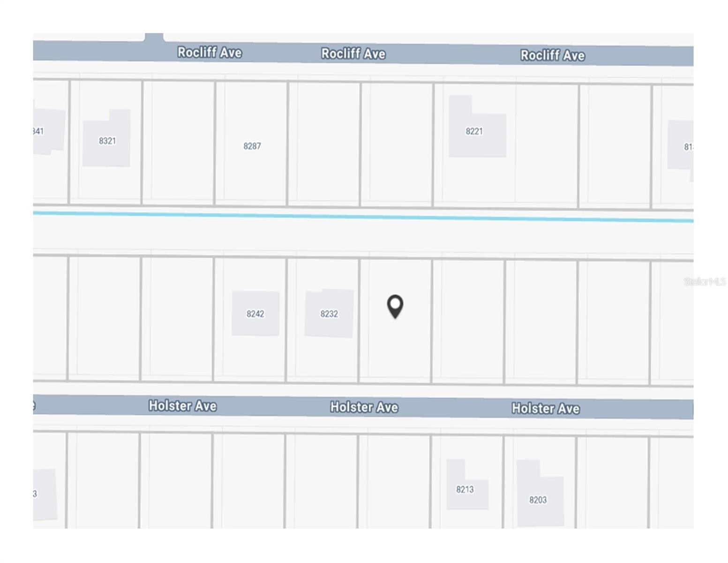Viewport: 728px width, 563px height.
Task: Select the building labeled 8232
Action: click(x=329, y=313)
